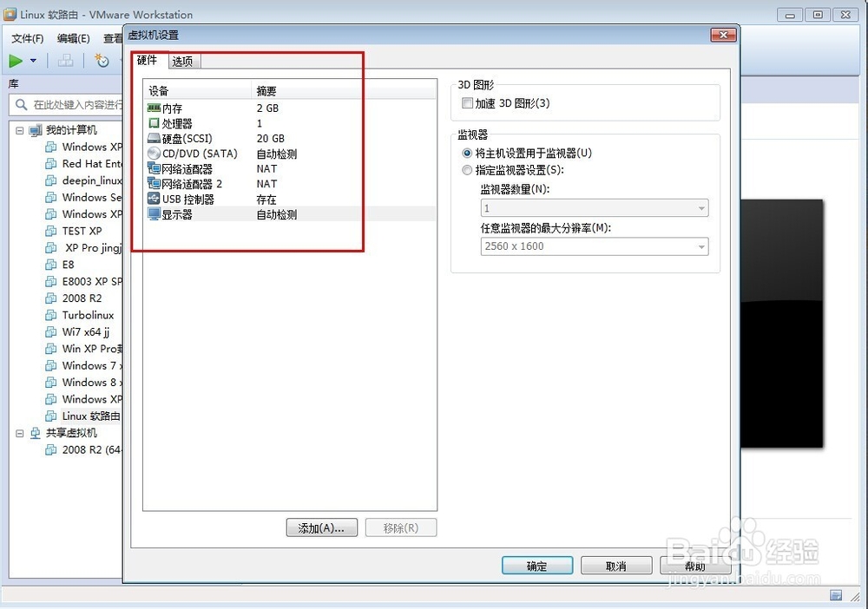The width and height of the screenshot is (868, 609).
Task: Click the snapshot clock toolbar icon
Action: [102, 60]
